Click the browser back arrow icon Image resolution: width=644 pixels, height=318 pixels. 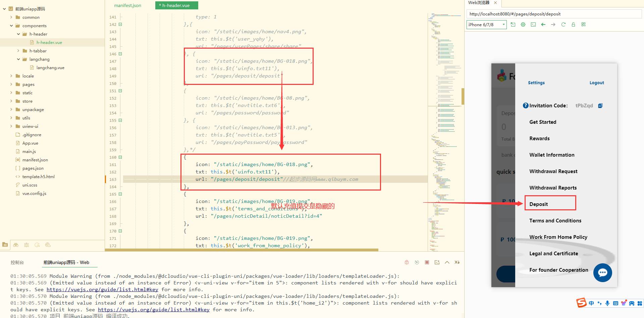[x=543, y=24]
